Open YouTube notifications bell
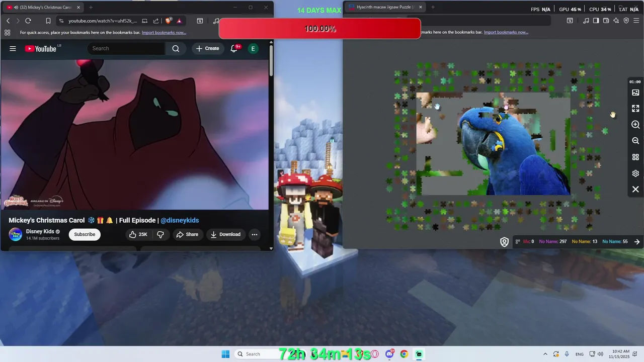This screenshot has width=644, height=362. click(234, 48)
